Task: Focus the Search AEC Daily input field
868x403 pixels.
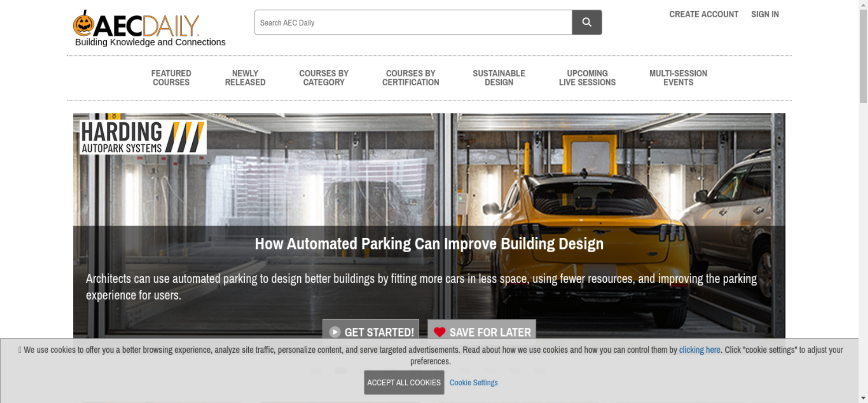Action: tap(413, 23)
